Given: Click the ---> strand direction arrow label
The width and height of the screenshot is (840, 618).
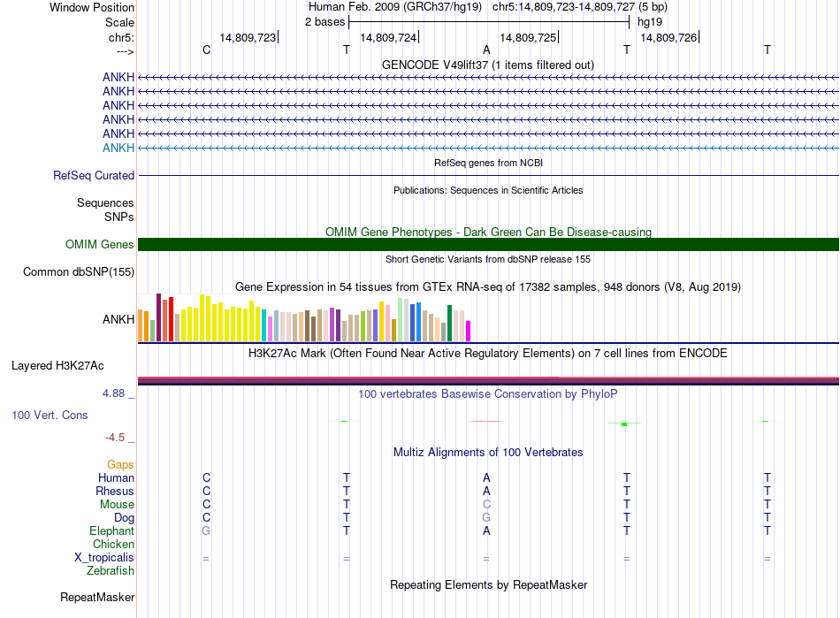Looking at the screenshot, I should pyautogui.click(x=126, y=51).
